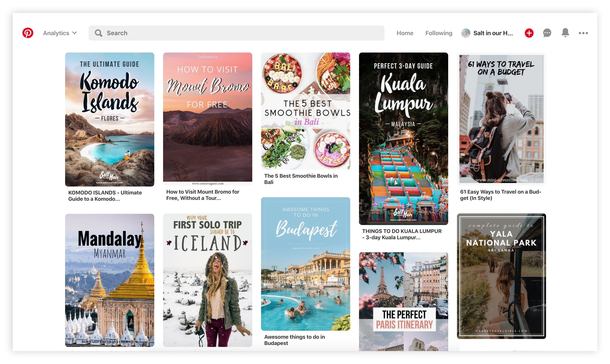
Task: Switch to the Home feed
Action: [x=405, y=33]
